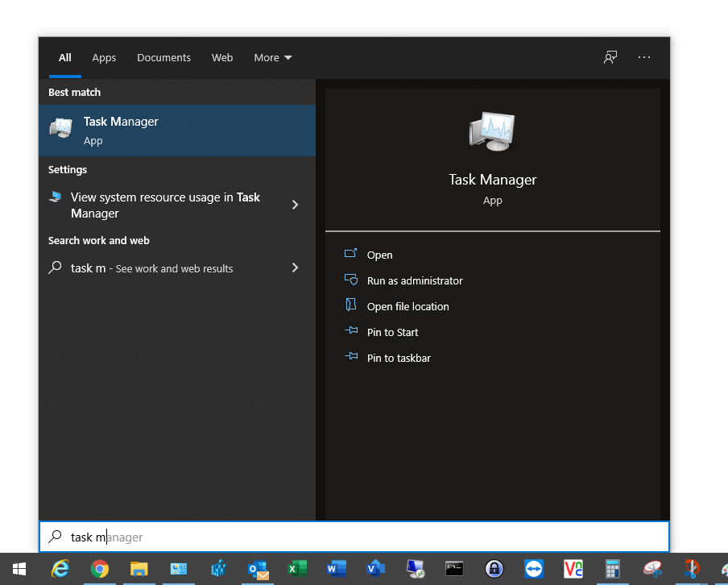The image size is (728, 585).
Task: Launch Google Chrome from the taskbar
Action: pos(99,569)
